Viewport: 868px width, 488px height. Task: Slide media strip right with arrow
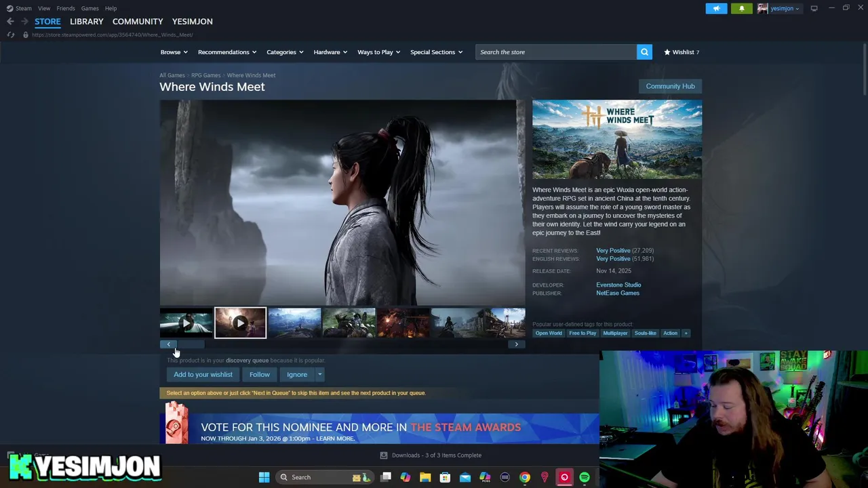pos(516,344)
